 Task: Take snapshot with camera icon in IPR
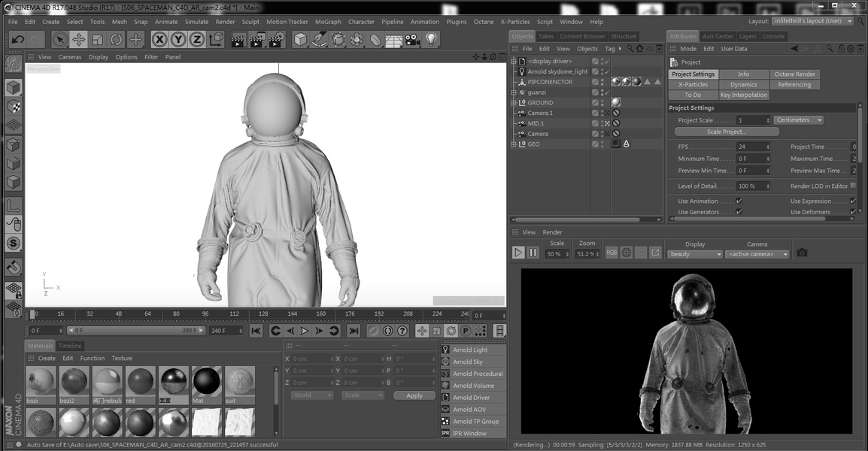pos(802,253)
